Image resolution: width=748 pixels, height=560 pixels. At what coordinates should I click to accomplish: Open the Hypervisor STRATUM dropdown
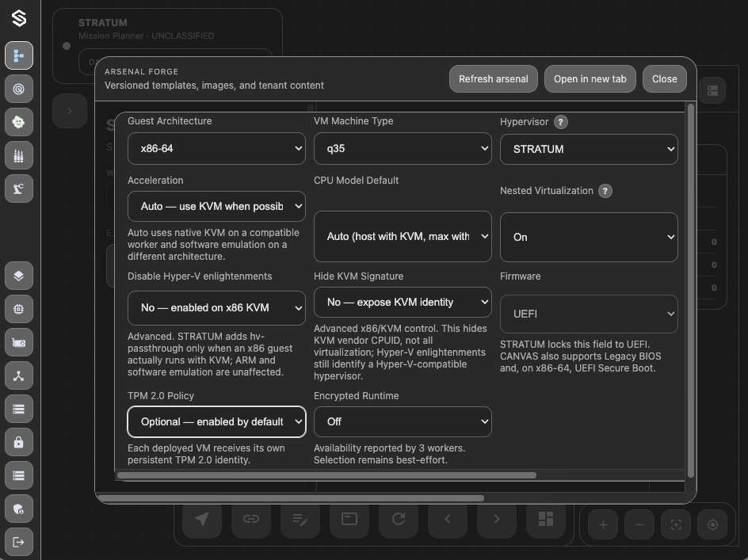click(589, 149)
